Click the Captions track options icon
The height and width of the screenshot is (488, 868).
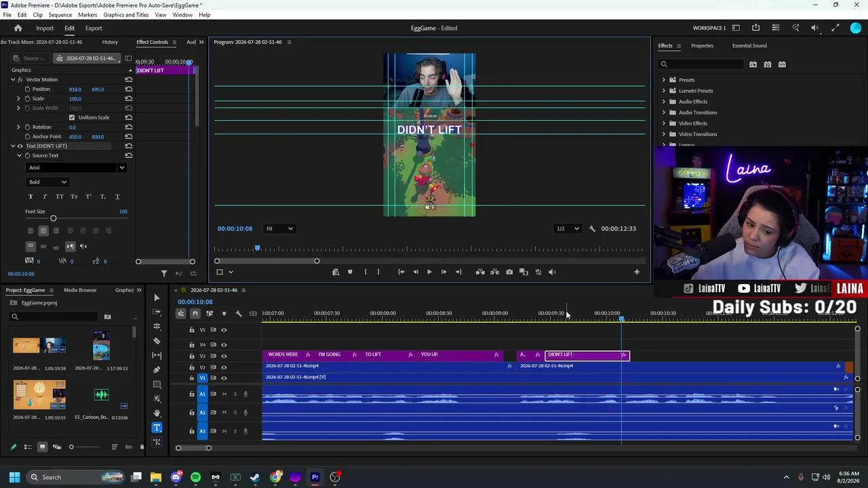coord(253,313)
